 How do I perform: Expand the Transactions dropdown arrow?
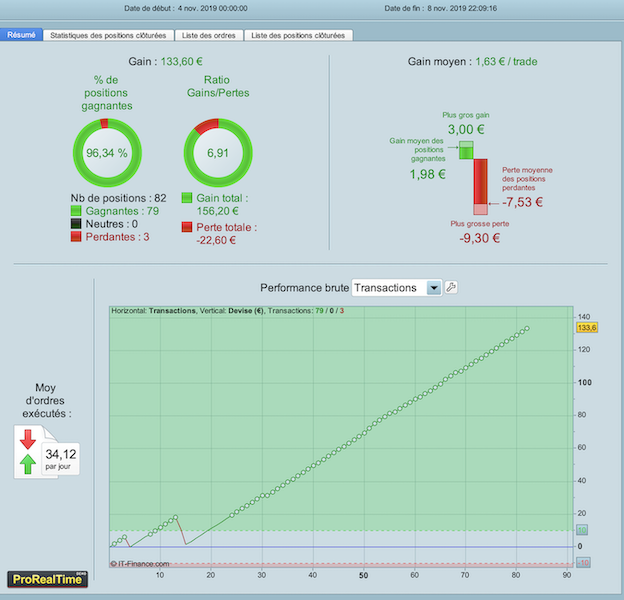click(x=434, y=288)
